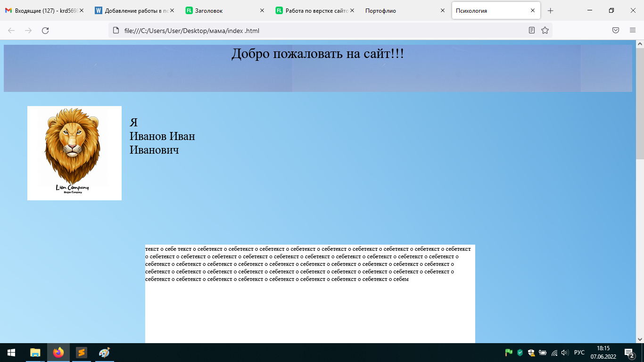
Task: Close the Добавление работы tab
Action: [x=172, y=10]
